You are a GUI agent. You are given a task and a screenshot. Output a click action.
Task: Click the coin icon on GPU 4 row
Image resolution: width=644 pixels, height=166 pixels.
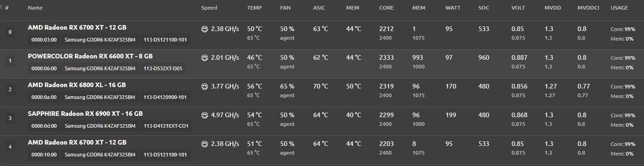pos(205,144)
